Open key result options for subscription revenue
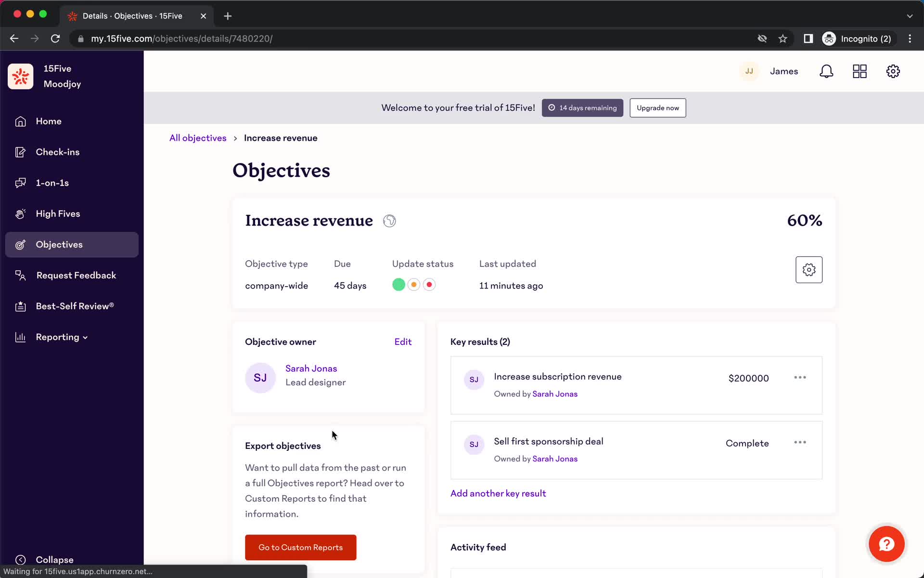924x578 pixels. (x=799, y=378)
